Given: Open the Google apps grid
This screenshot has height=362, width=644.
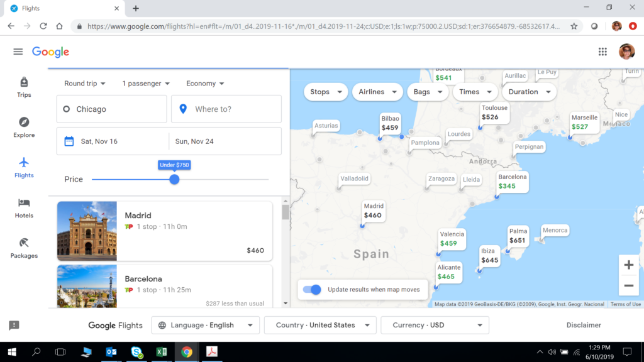Looking at the screenshot, I should [602, 52].
